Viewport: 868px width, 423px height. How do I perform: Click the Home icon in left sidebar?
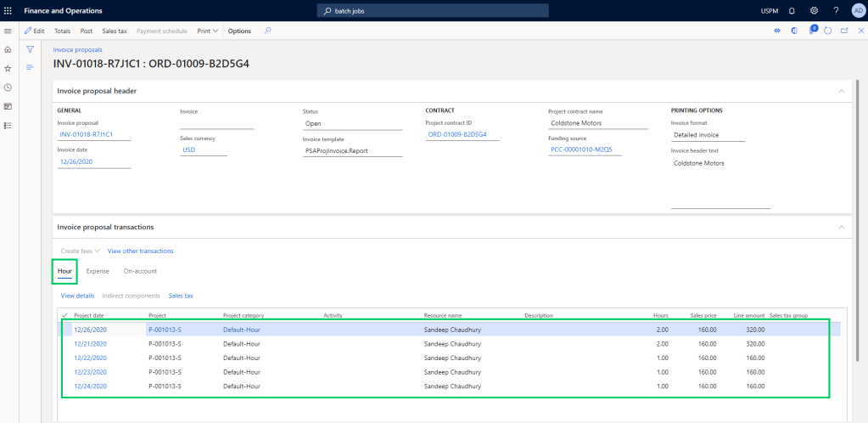coord(8,50)
